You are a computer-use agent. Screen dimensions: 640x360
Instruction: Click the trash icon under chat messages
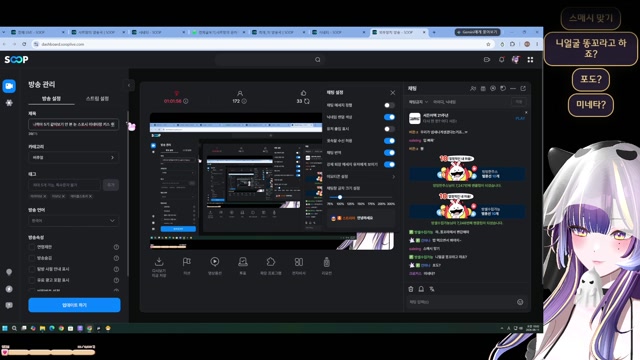coord(411,289)
